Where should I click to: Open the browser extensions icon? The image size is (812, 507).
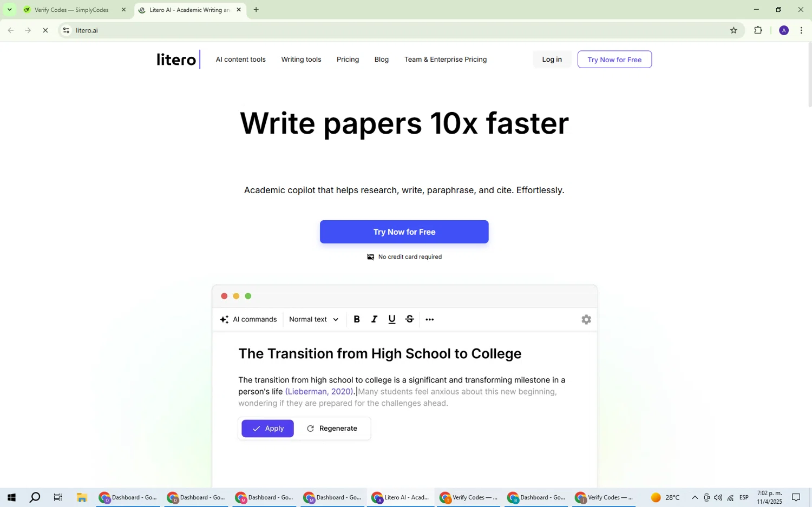click(x=758, y=31)
